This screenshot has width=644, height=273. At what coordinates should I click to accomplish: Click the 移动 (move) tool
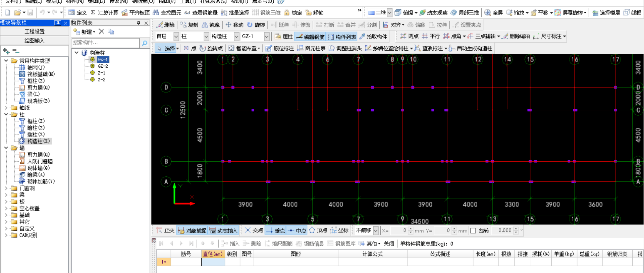pos(234,25)
